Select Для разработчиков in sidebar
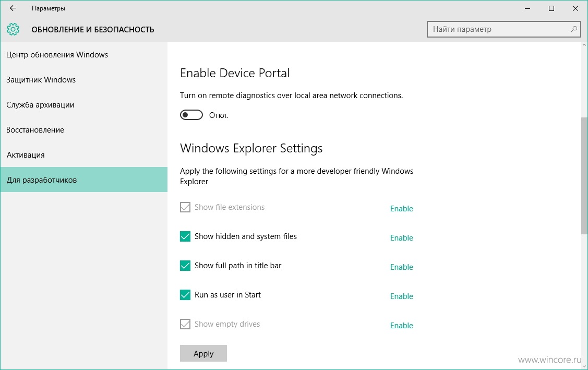The height and width of the screenshot is (370, 588). (x=83, y=180)
